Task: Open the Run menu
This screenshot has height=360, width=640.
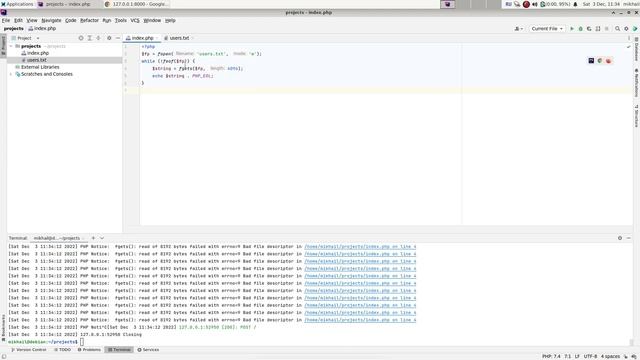Action: [x=107, y=20]
